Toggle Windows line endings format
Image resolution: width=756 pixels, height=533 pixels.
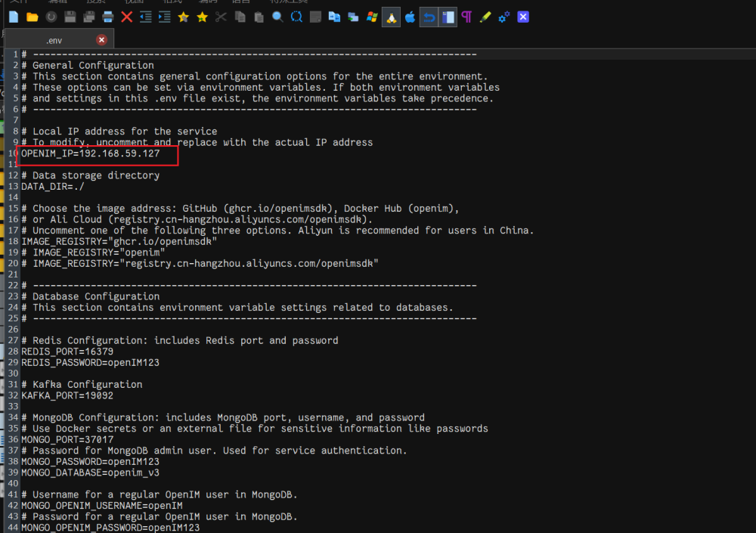point(372,17)
